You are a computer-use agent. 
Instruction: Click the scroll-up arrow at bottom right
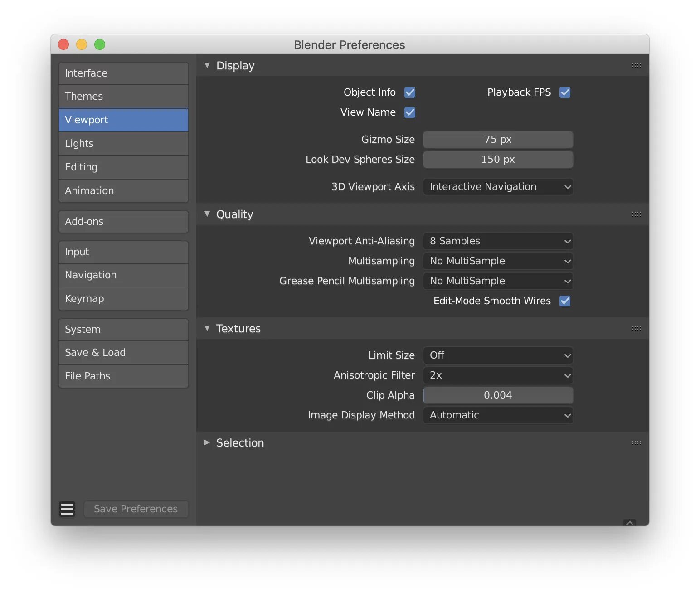630,523
